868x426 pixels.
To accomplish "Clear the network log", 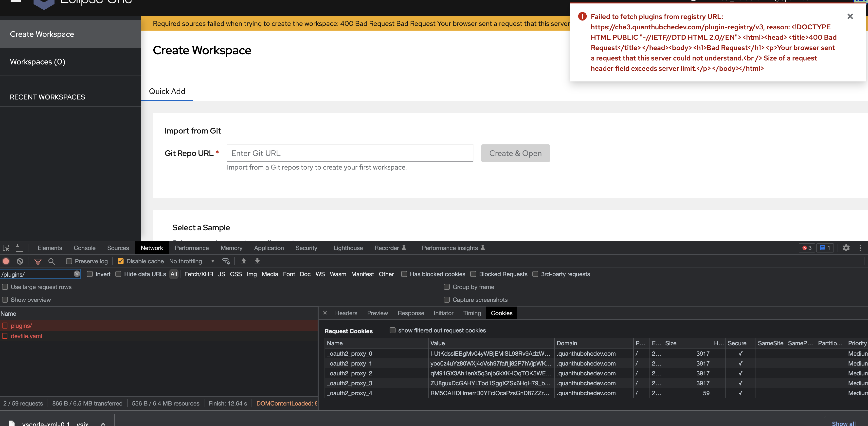I will point(20,261).
